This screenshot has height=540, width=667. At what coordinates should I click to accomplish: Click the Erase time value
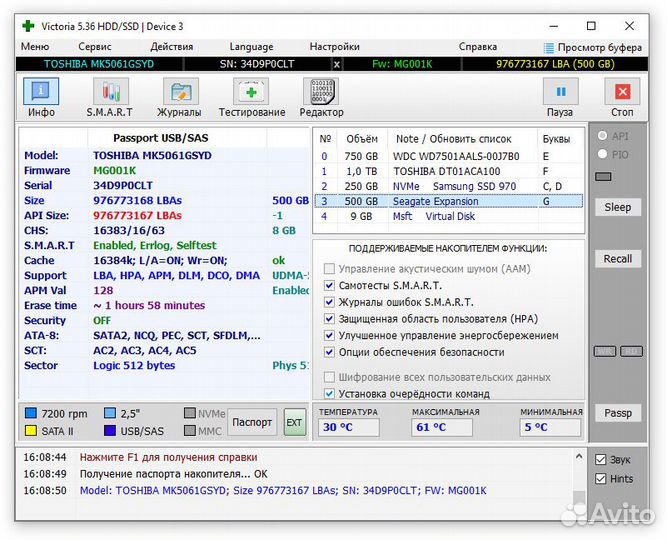(x=149, y=306)
